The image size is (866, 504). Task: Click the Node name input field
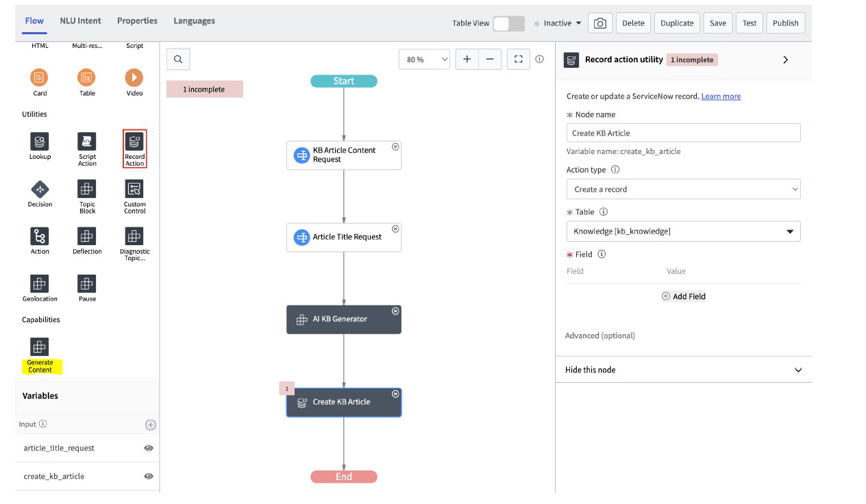pyautogui.click(x=683, y=133)
